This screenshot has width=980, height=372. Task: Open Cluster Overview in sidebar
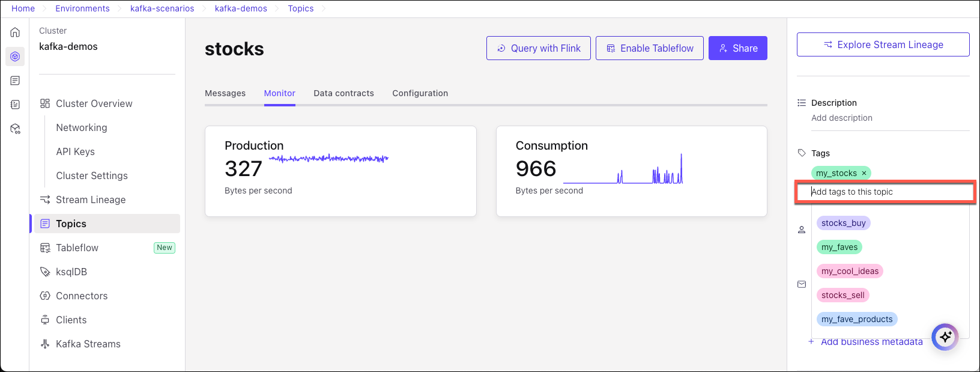[94, 103]
